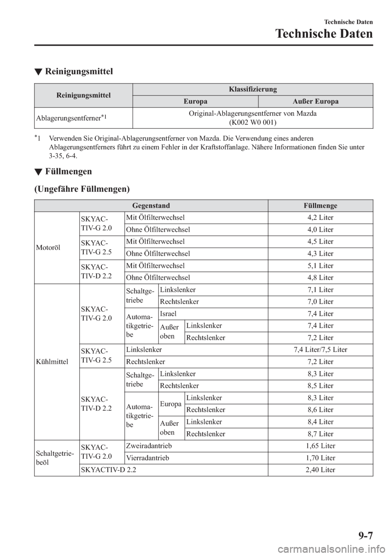
Task: Click the "7,1 Liter" value
Action: coord(321,290)
